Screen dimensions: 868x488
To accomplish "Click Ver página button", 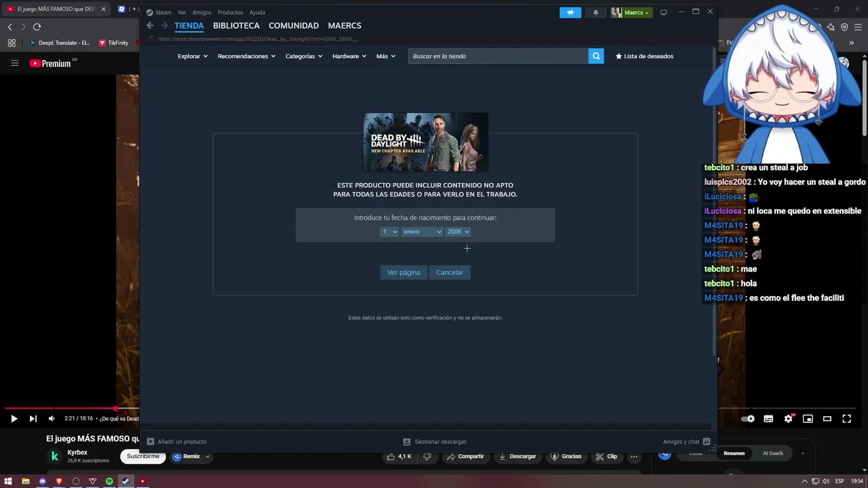I will [x=403, y=272].
